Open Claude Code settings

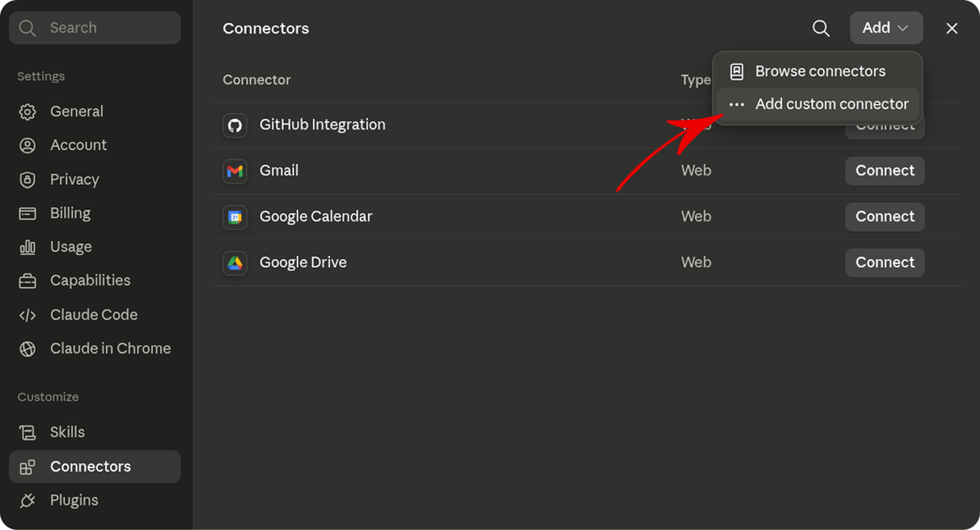click(95, 315)
